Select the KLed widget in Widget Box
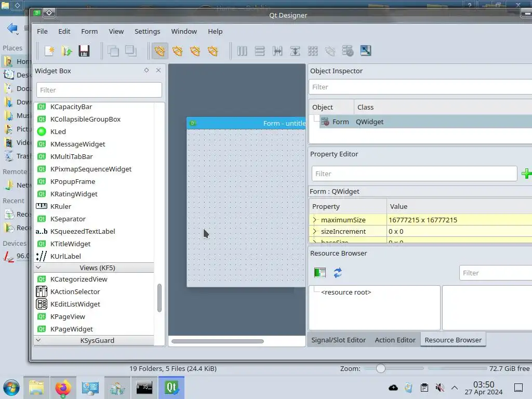This screenshot has width=532, height=399. 58,131
